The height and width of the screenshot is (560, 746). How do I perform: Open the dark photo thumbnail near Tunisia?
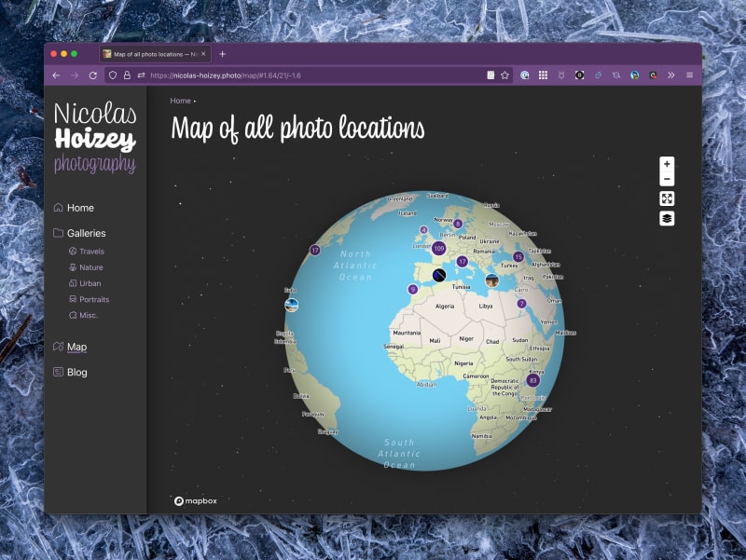click(439, 275)
